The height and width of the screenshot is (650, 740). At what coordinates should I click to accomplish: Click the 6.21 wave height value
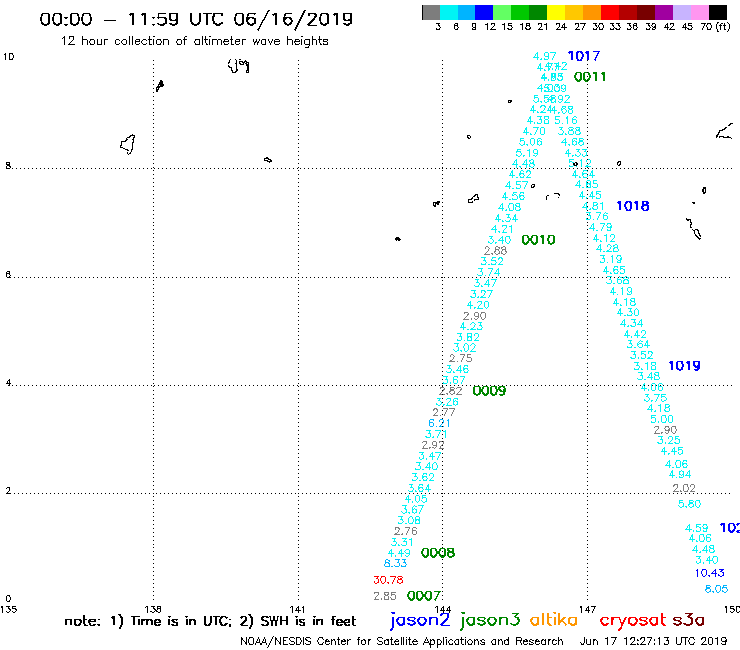[x=439, y=423]
